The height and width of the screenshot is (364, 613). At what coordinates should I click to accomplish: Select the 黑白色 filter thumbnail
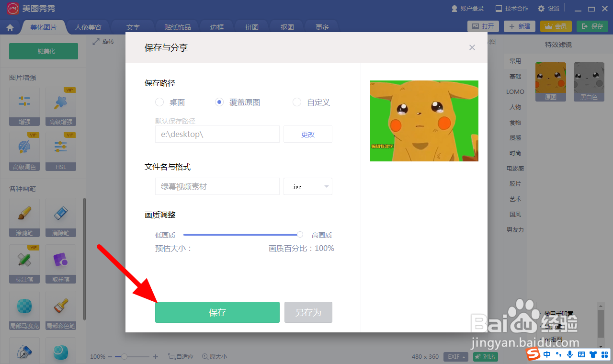click(x=589, y=82)
